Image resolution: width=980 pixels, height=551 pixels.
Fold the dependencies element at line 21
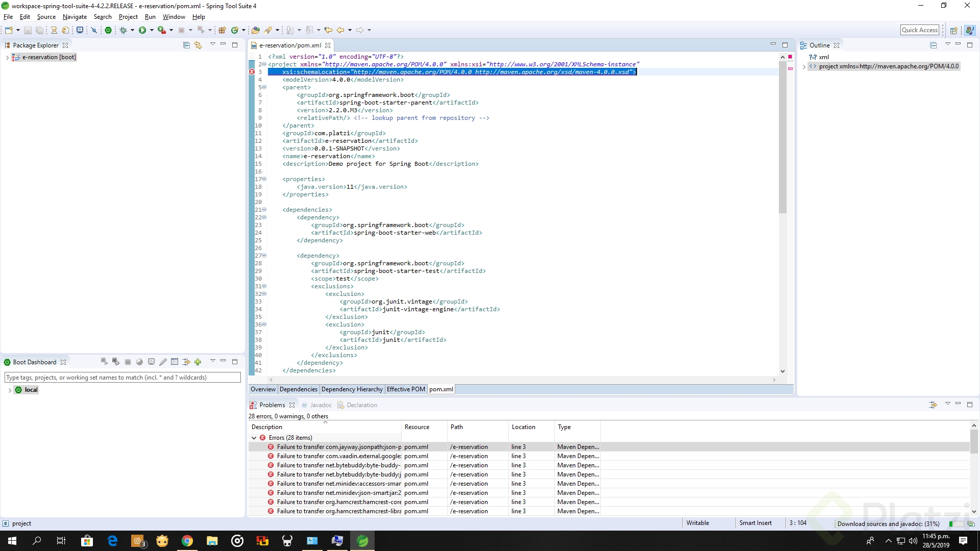click(264, 210)
